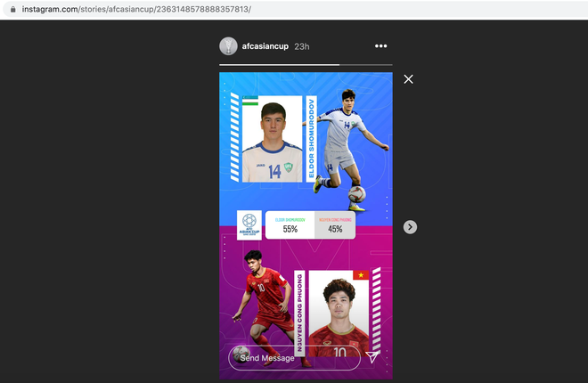Screen dimensions: 588x383
Task: Focus the Send Message input field
Action: pos(294,358)
